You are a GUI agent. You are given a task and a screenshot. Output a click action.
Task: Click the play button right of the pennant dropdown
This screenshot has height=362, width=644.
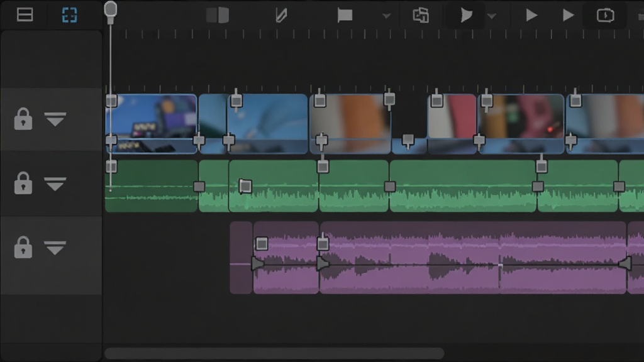[x=531, y=15]
